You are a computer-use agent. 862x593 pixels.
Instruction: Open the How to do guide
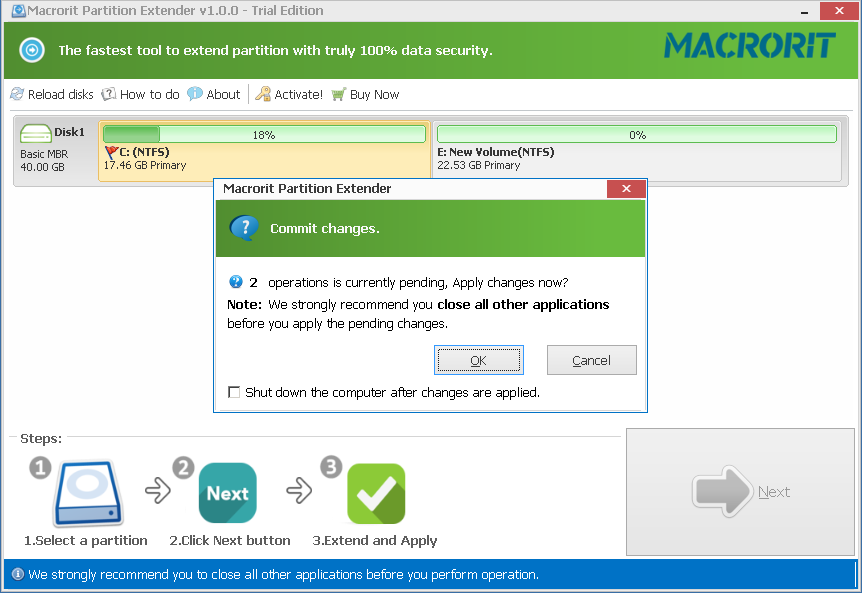click(x=150, y=95)
